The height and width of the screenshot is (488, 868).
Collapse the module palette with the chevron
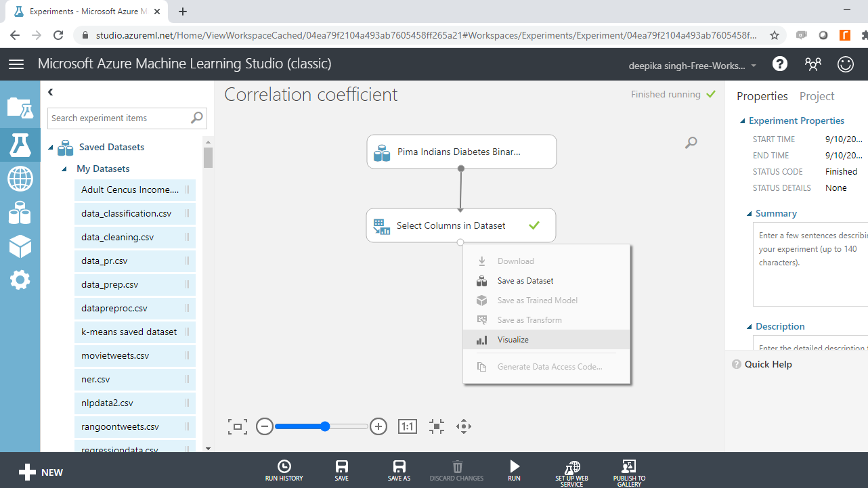pos(51,92)
